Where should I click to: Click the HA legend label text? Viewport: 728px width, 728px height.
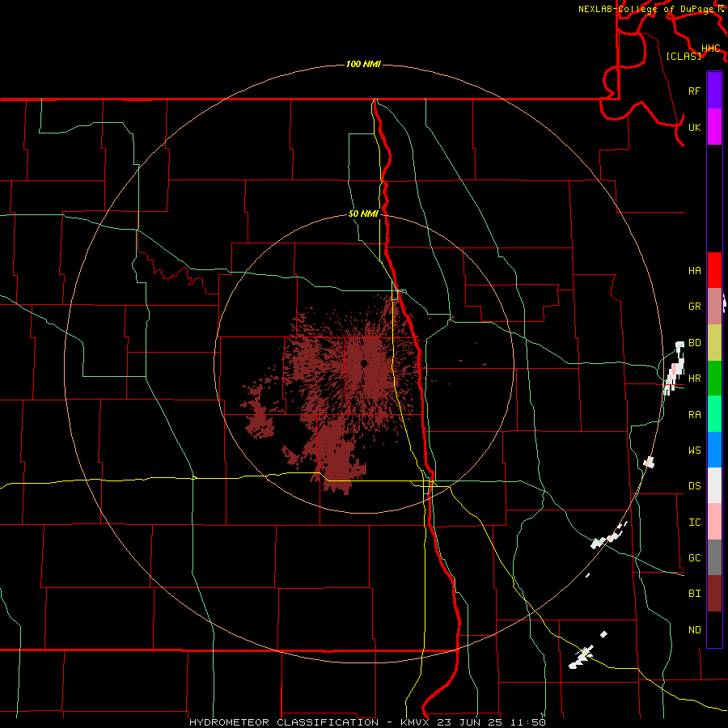point(694,271)
